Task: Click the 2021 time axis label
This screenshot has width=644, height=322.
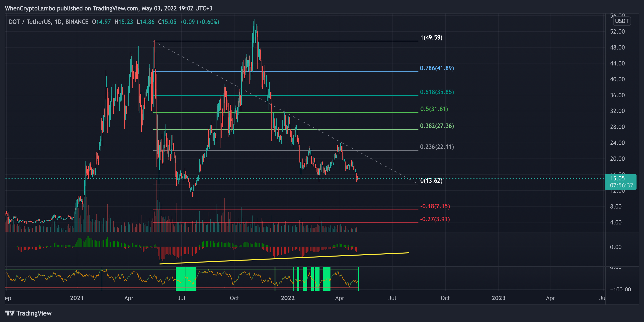Action: pyautogui.click(x=77, y=298)
